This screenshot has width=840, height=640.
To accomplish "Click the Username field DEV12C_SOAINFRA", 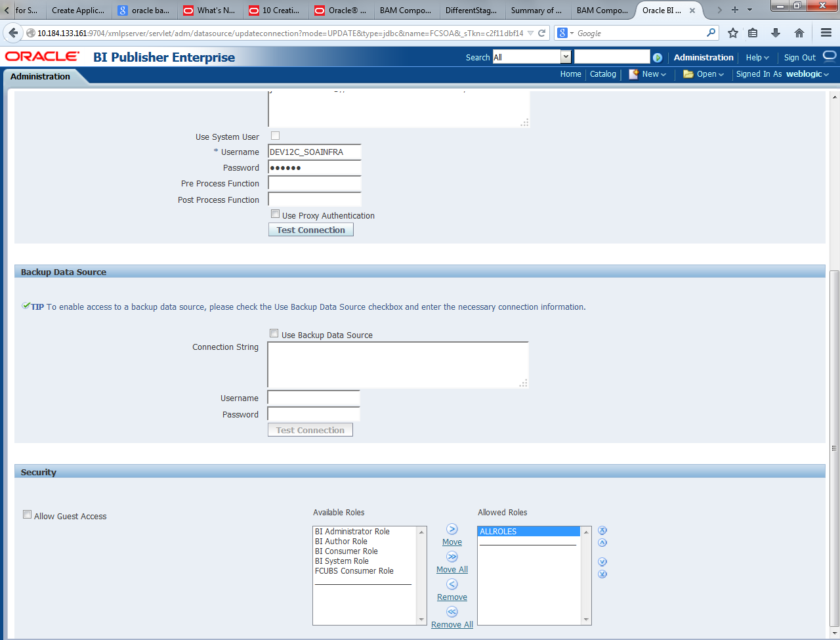I will [315, 152].
